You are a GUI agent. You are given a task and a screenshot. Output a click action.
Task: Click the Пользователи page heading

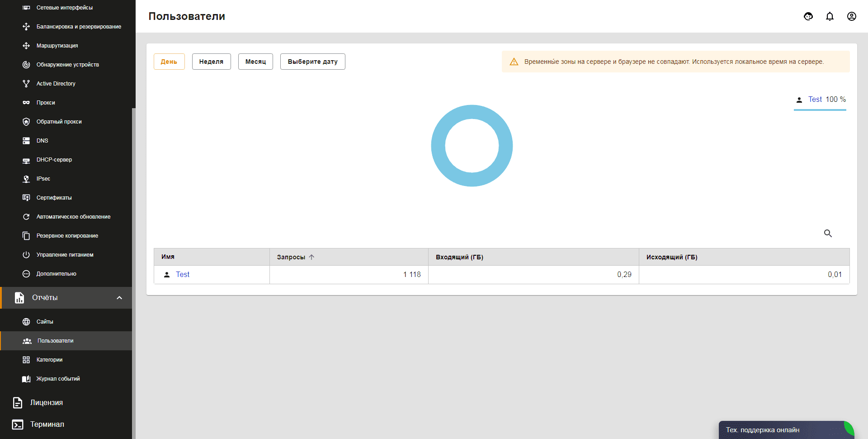(x=187, y=16)
